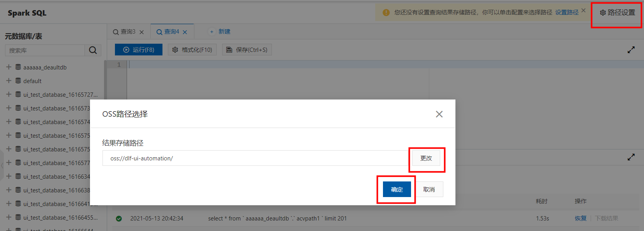
Task: Follow the 设置路径 link in warning
Action: (567, 12)
